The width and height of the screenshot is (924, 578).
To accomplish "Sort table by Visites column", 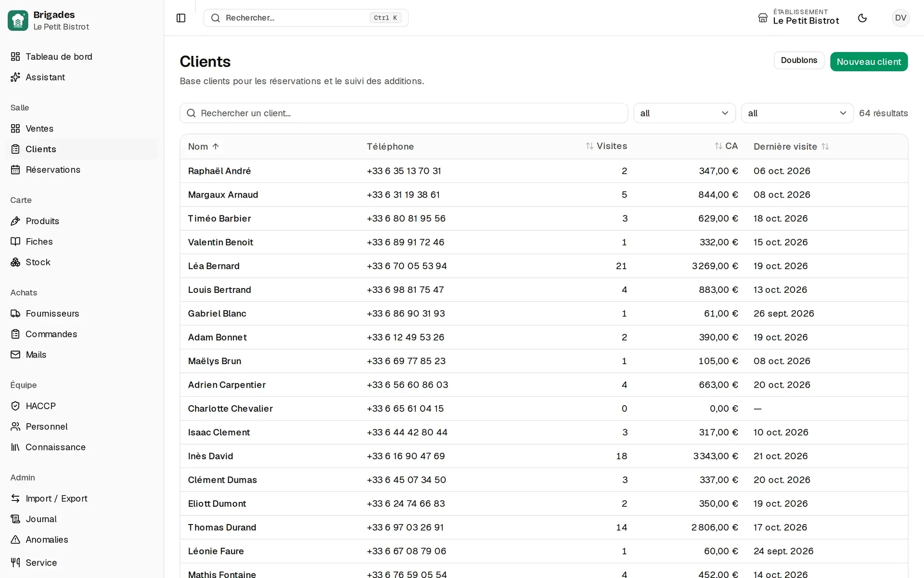I will (x=606, y=146).
